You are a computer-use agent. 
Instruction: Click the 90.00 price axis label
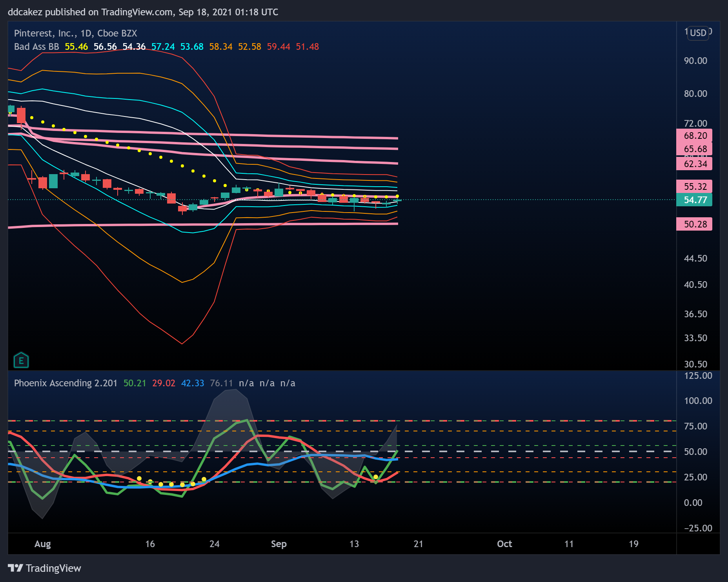(695, 61)
